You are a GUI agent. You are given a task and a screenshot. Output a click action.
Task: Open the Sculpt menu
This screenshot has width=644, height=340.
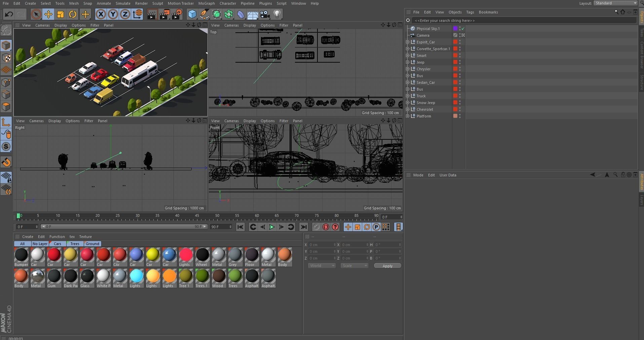click(x=158, y=3)
